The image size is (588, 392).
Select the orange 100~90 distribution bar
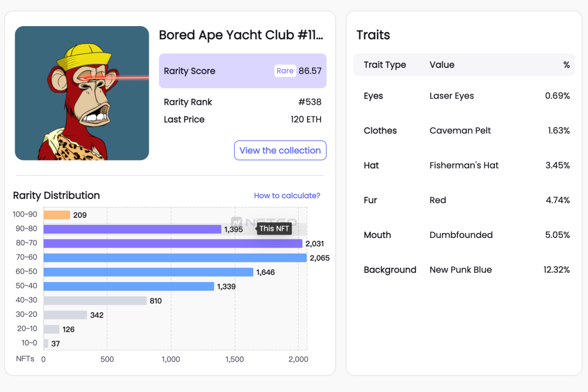click(57, 215)
